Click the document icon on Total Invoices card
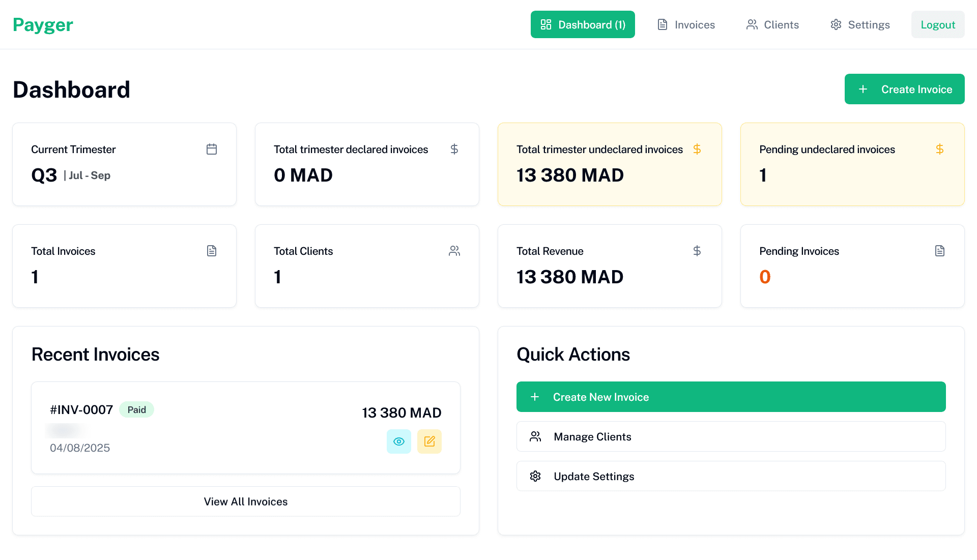This screenshot has height=560, width=977. (x=212, y=251)
